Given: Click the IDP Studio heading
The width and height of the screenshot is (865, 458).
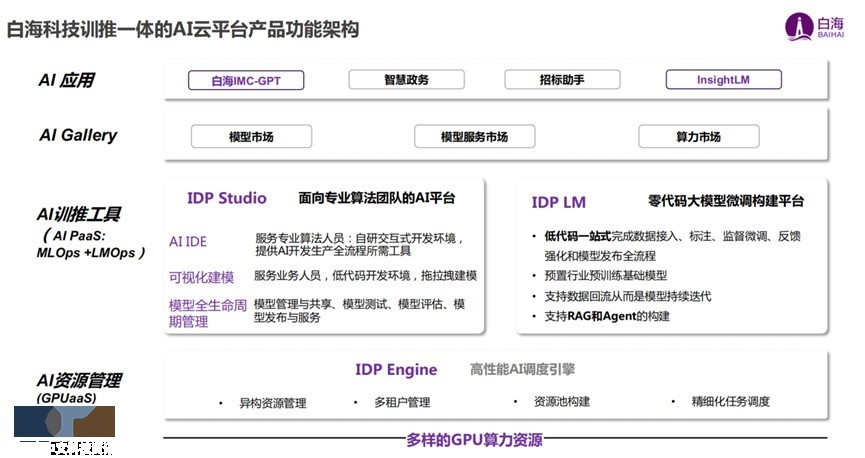Looking at the screenshot, I should click(227, 198).
